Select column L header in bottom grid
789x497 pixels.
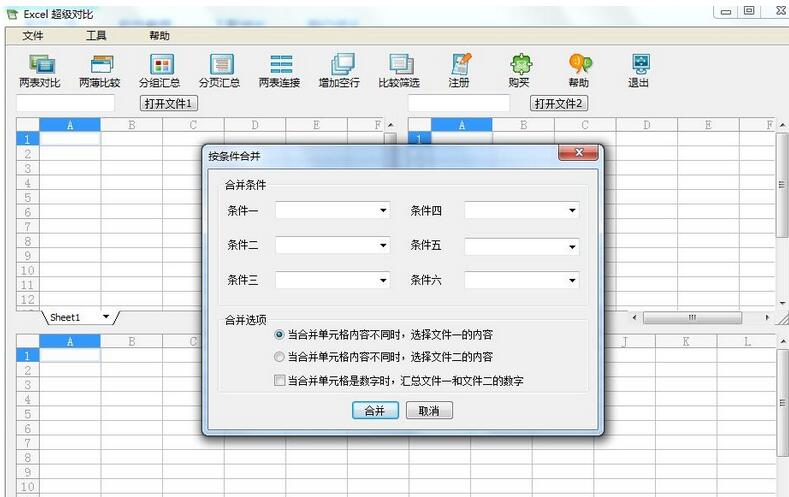(747, 342)
